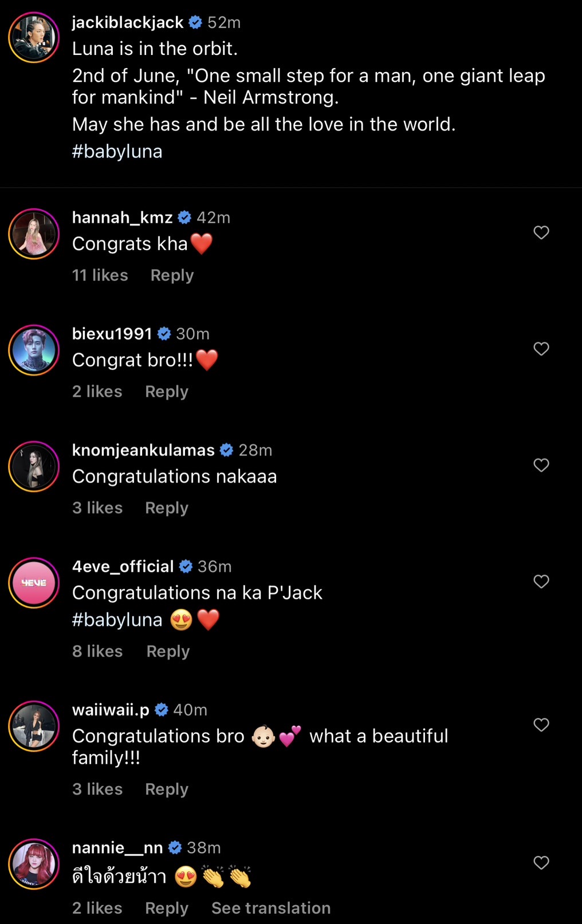
Task: Like waiiwaii.p's beautiful family comment
Action: pos(541,725)
